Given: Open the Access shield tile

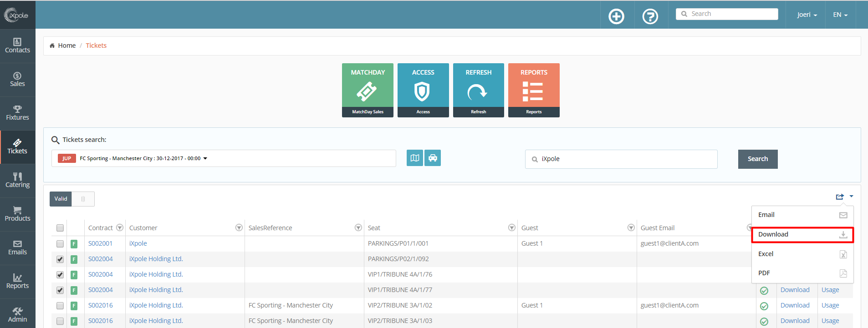Looking at the screenshot, I should [423, 90].
